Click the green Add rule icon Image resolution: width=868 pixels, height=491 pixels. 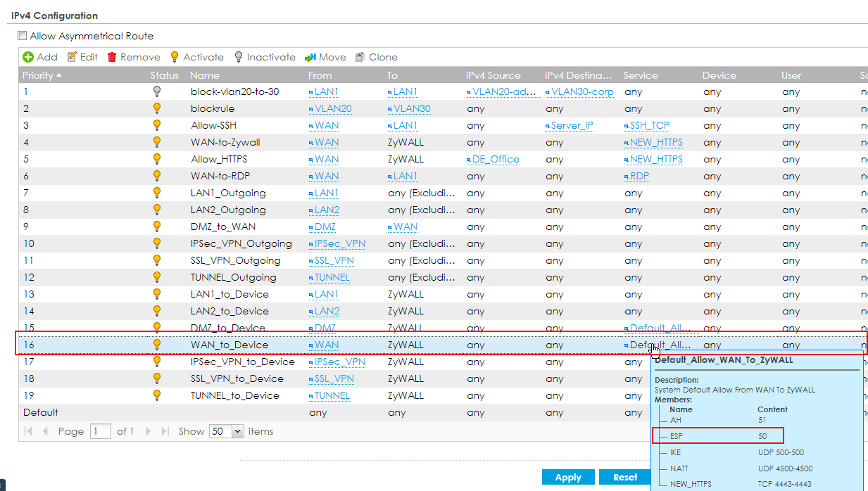(x=28, y=57)
